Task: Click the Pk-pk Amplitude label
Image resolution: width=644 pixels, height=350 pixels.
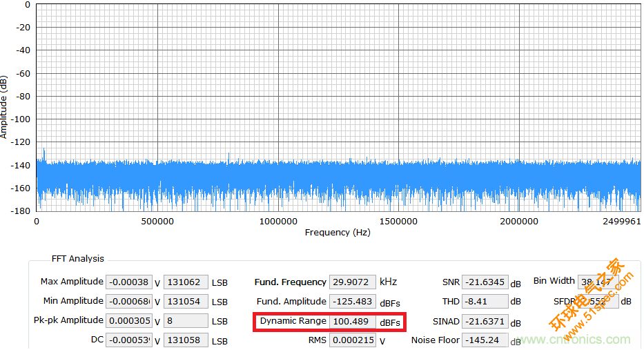Action: click(x=68, y=320)
